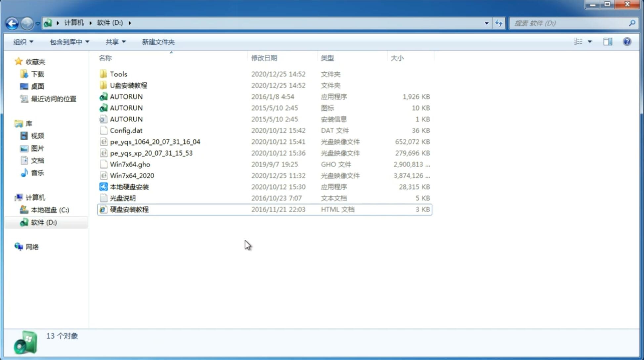Launch 本地硬盘安装 application
This screenshot has height=360, width=644.
129,187
